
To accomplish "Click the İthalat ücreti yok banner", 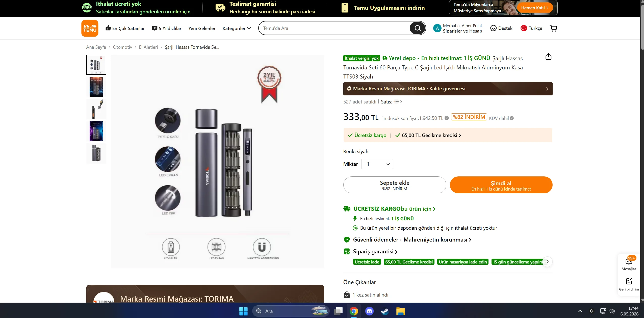I will click(x=136, y=8).
